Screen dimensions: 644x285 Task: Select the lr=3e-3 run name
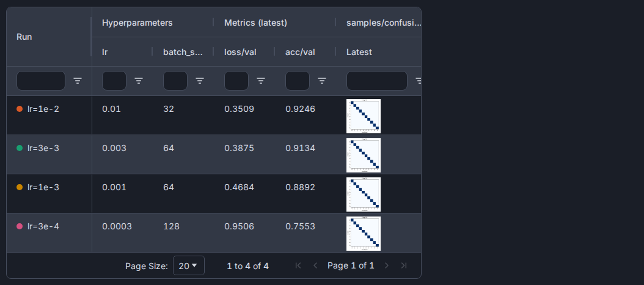coord(43,148)
